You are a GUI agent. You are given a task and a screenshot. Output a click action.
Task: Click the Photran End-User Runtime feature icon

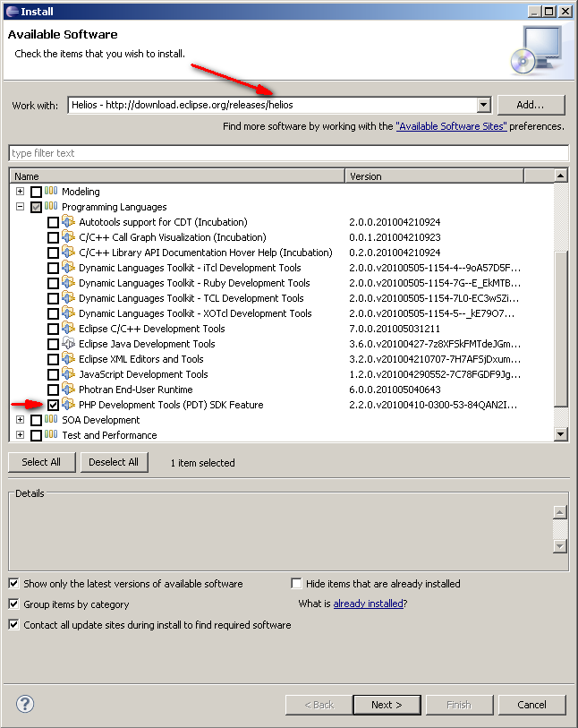click(68, 389)
